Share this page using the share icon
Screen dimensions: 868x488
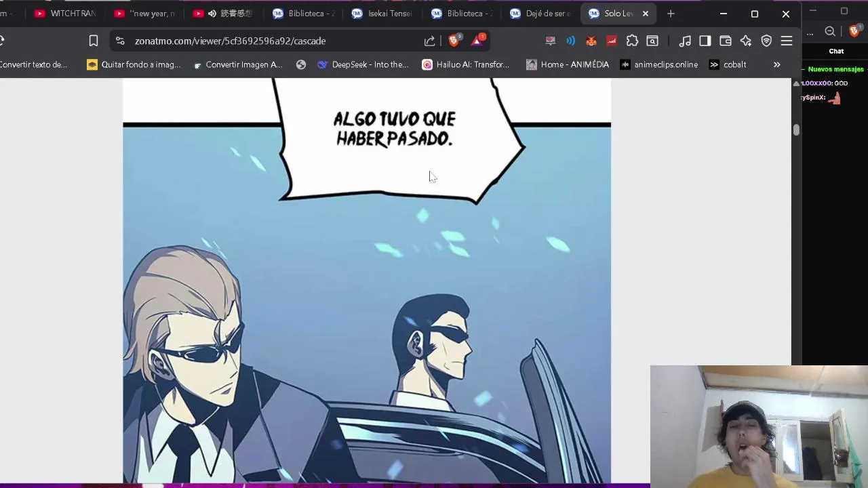point(429,41)
